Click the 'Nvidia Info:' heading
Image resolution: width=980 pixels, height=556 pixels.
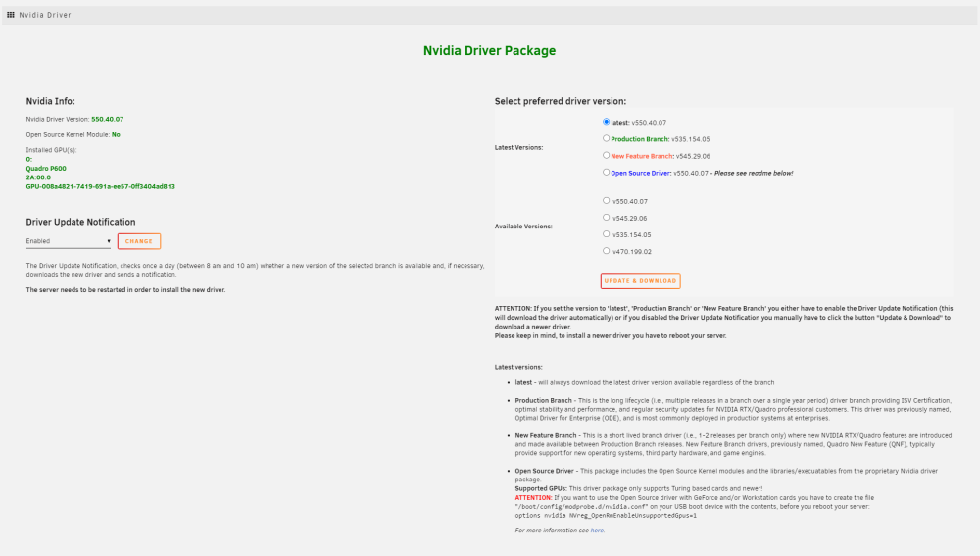(x=51, y=101)
